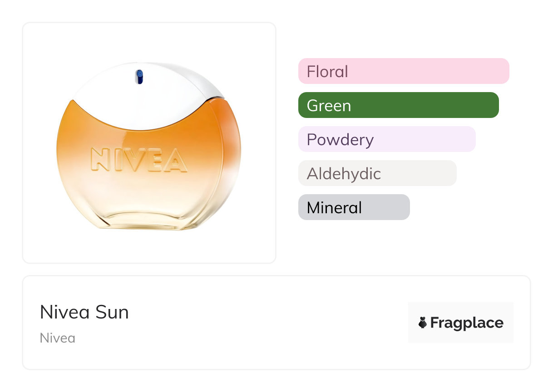553x392 pixels.
Task: Click the word Green in the dark bar
Action: click(329, 106)
